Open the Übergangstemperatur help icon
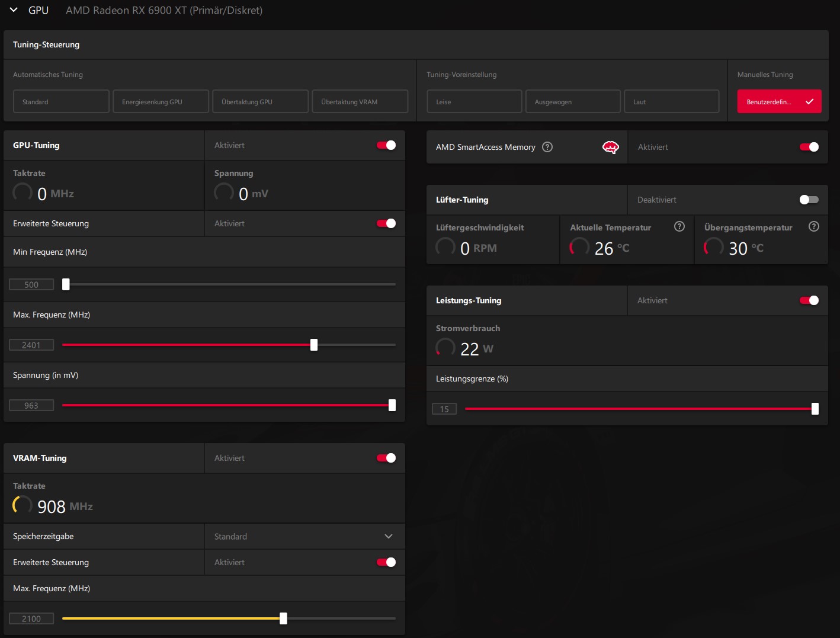The height and width of the screenshot is (638, 840). point(814,226)
